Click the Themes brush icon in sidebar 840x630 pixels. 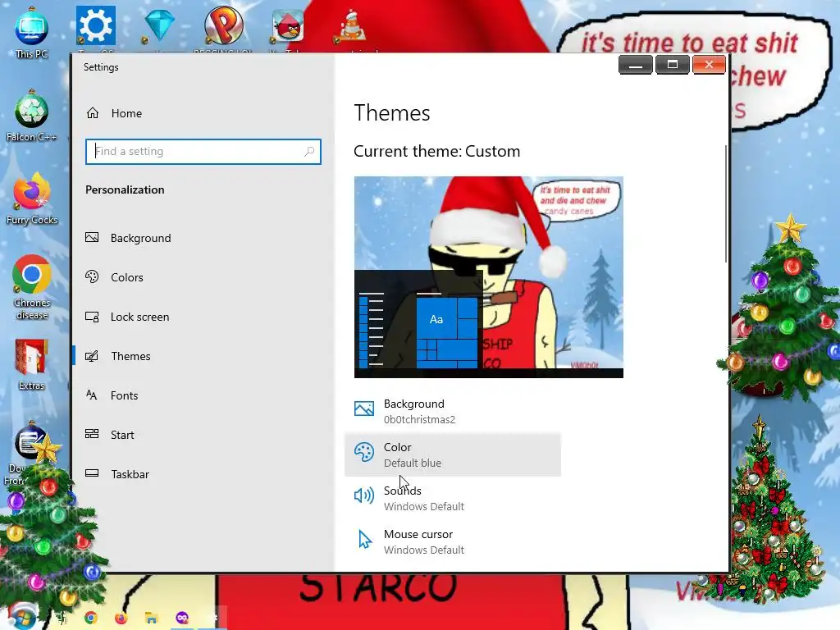pos(92,356)
